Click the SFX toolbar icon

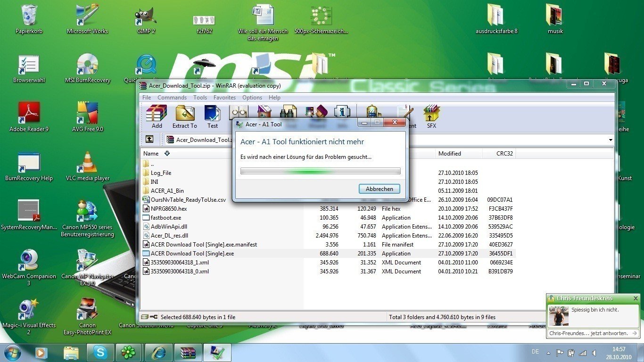pyautogui.click(x=431, y=116)
